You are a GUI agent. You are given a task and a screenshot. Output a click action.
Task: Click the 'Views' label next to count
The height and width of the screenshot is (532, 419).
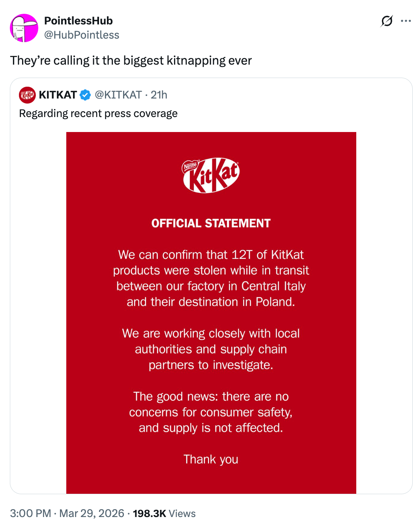point(182,513)
